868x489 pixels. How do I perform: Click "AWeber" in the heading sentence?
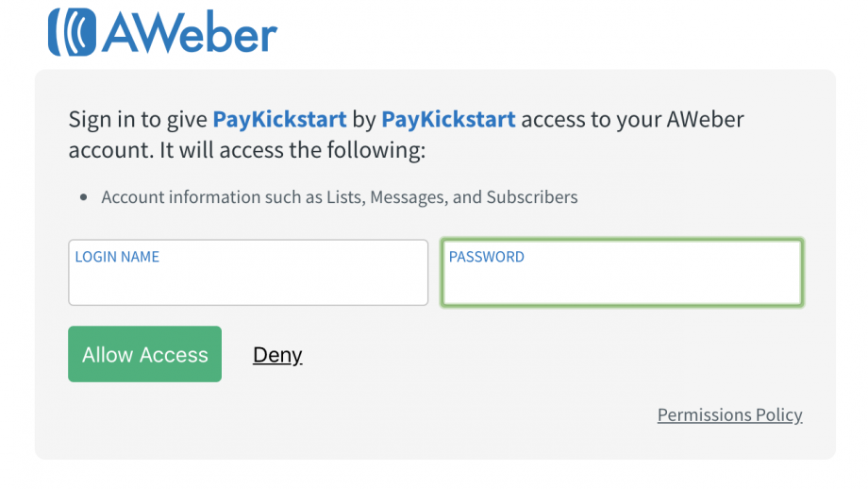click(705, 120)
